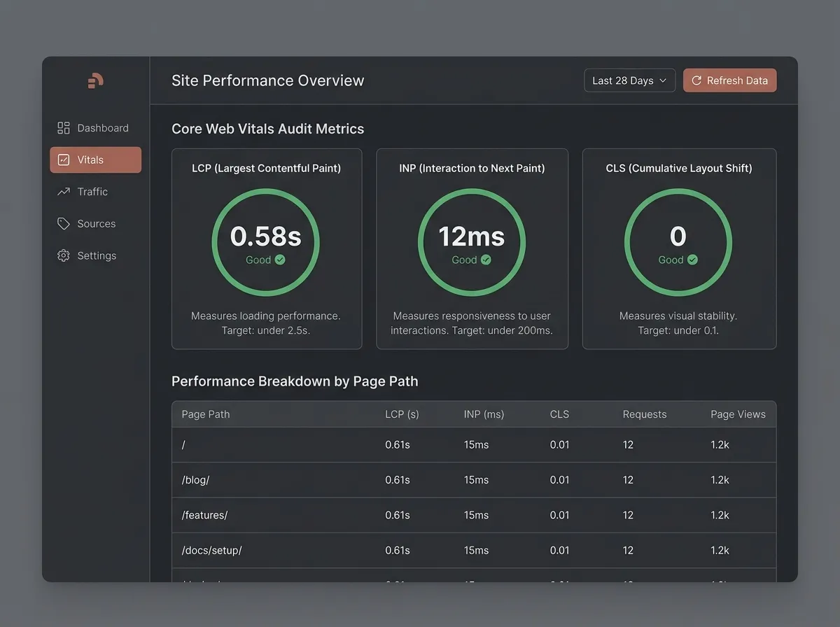840x627 pixels.
Task: Click the Refresh Data button
Action: click(729, 80)
